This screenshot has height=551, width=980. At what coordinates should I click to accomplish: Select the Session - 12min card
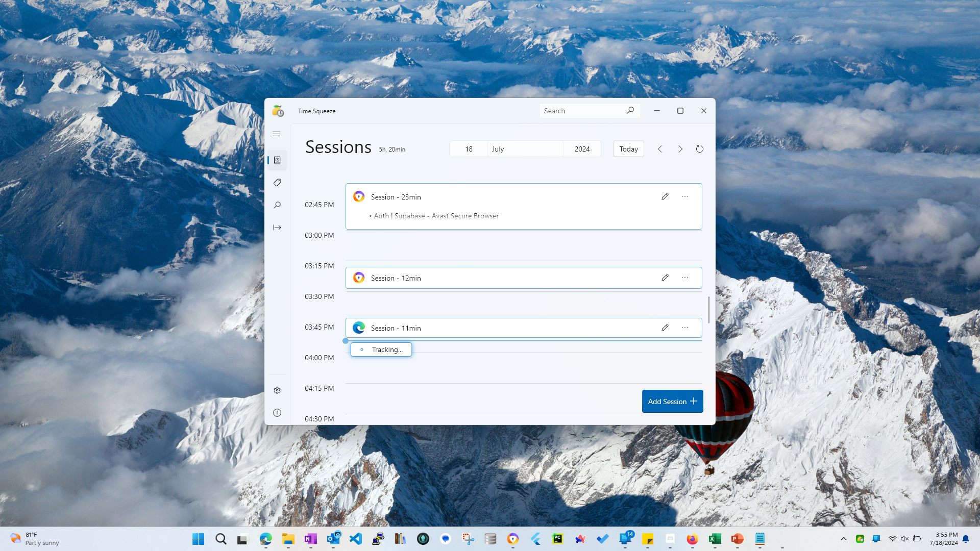point(524,278)
